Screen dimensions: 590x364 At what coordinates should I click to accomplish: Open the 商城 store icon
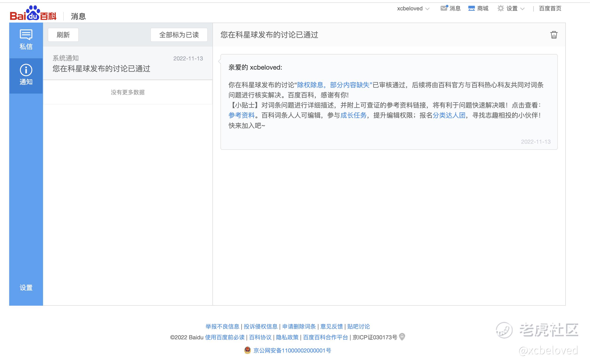point(471,8)
